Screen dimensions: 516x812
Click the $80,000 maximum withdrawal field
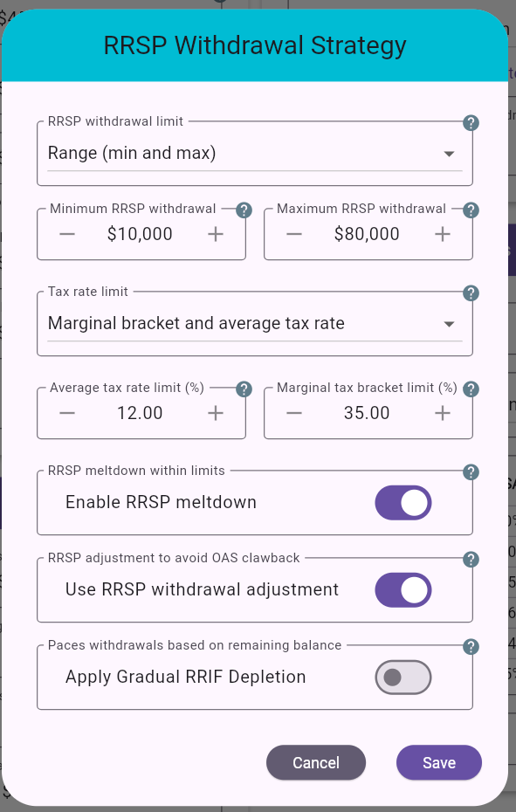[368, 233]
